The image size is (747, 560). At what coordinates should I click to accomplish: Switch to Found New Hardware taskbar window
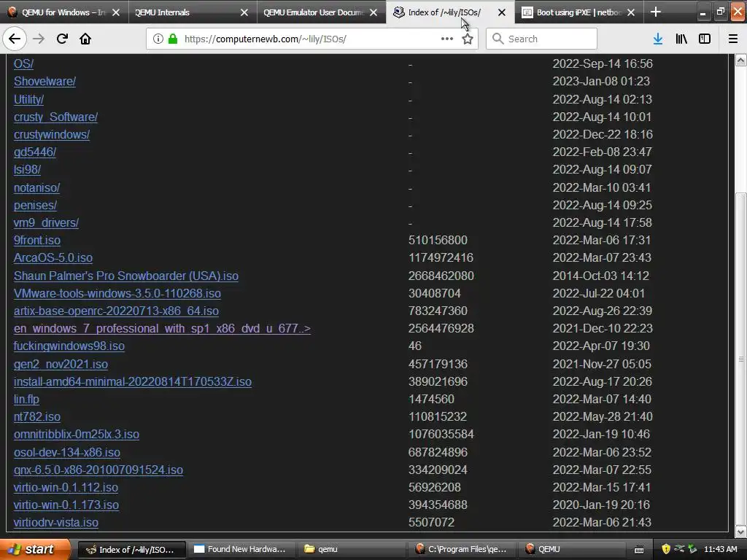241,550
